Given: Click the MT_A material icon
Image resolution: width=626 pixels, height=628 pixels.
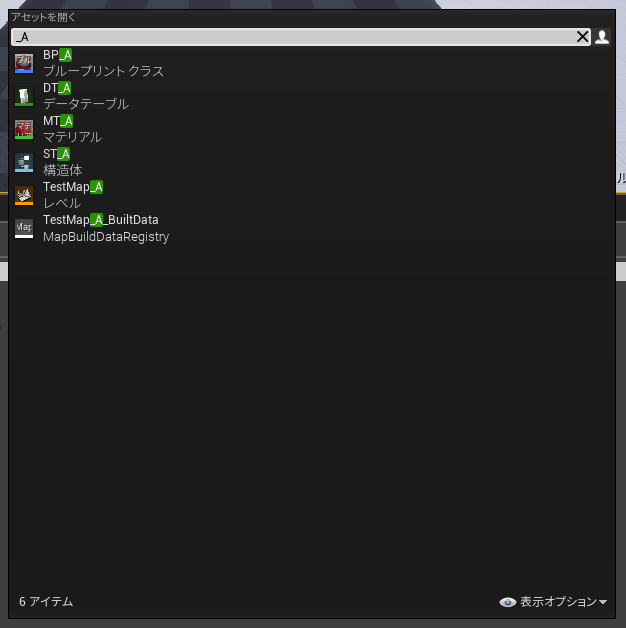Looking at the screenshot, I should coord(24,129).
